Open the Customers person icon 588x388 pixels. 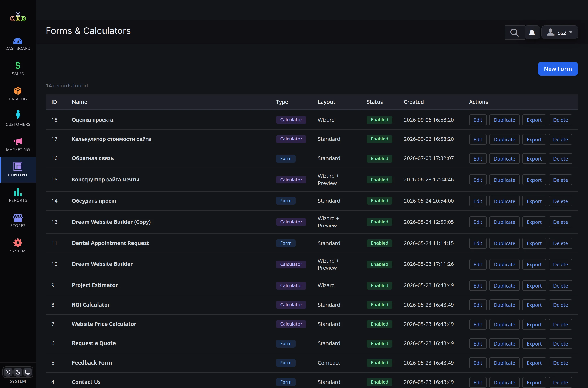coord(18,115)
